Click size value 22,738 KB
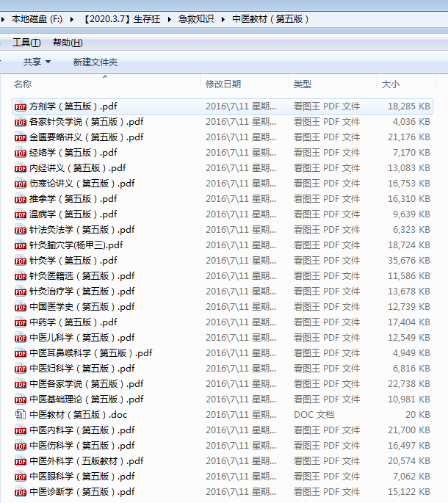 pos(409,383)
